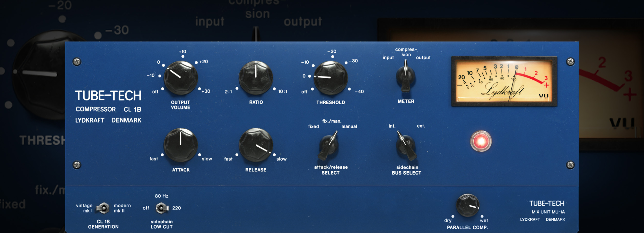Click the Lydkraft VU meter display
The height and width of the screenshot is (233, 644).
click(504, 81)
